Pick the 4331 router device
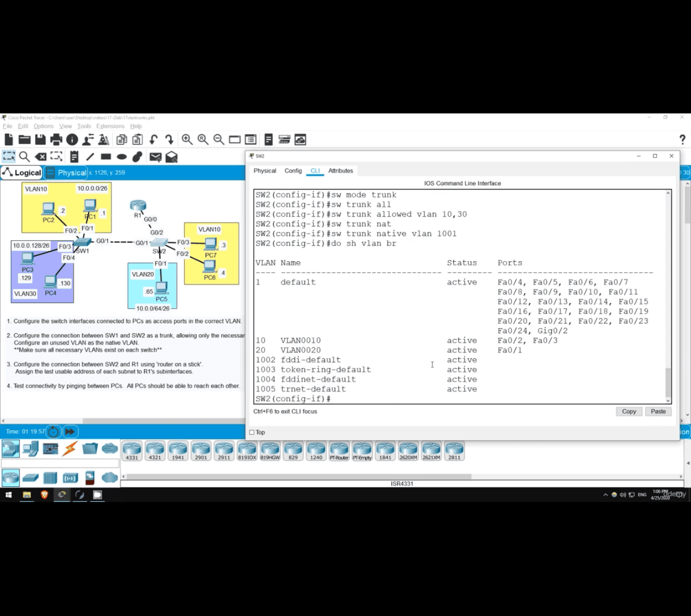Viewport: 691px width, 616px height. [132, 451]
